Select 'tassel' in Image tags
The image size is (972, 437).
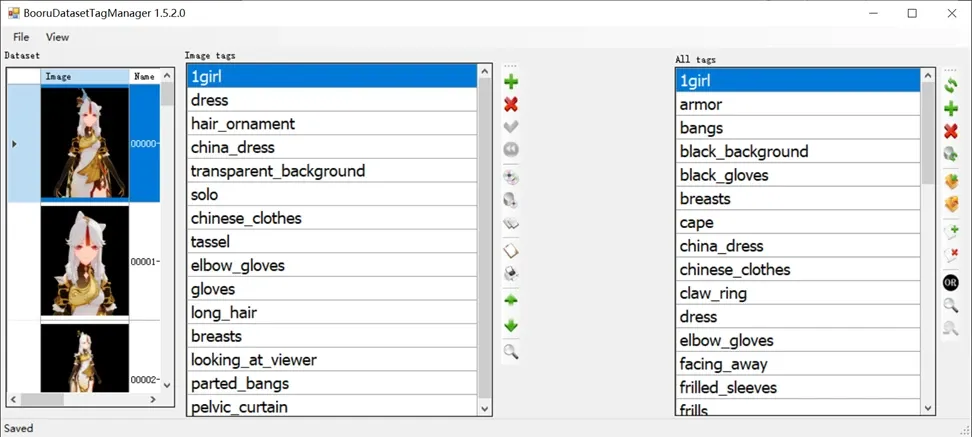(x=332, y=242)
